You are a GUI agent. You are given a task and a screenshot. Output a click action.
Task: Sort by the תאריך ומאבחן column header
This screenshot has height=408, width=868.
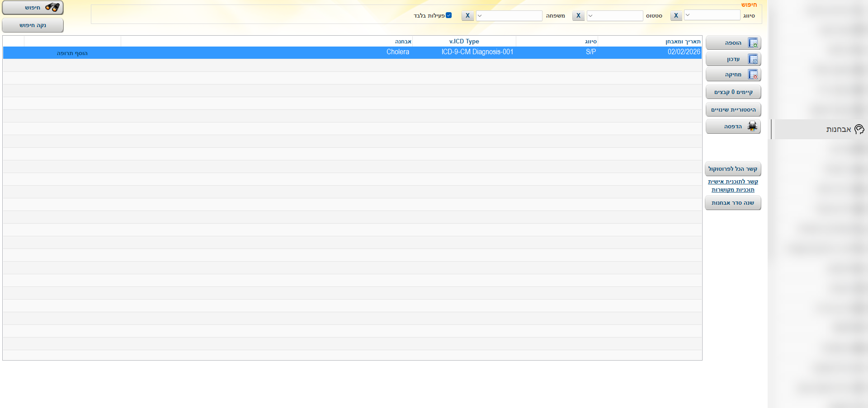[683, 42]
